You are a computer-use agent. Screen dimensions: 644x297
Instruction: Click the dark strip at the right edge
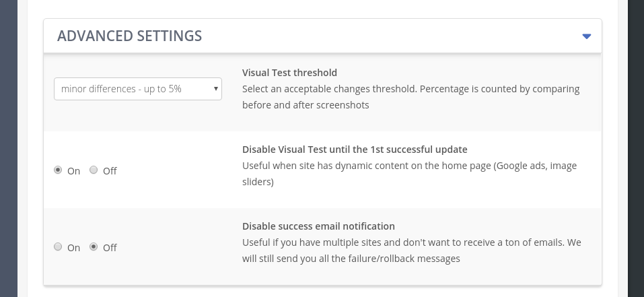(x=636, y=148)
